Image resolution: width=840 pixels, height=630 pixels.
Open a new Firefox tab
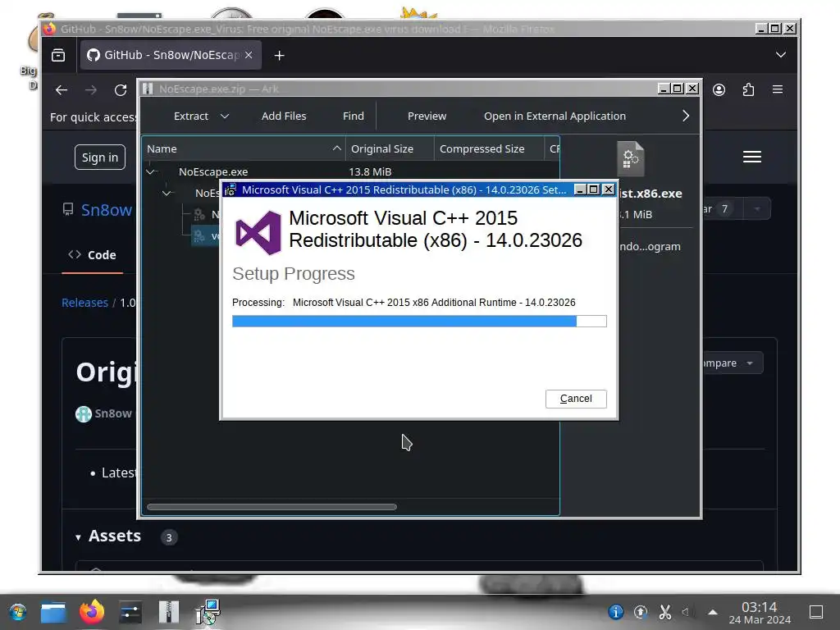coord(279,55)
